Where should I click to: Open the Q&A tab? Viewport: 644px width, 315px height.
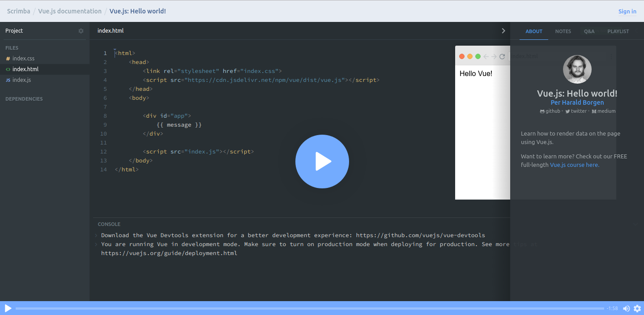point(589,31)
